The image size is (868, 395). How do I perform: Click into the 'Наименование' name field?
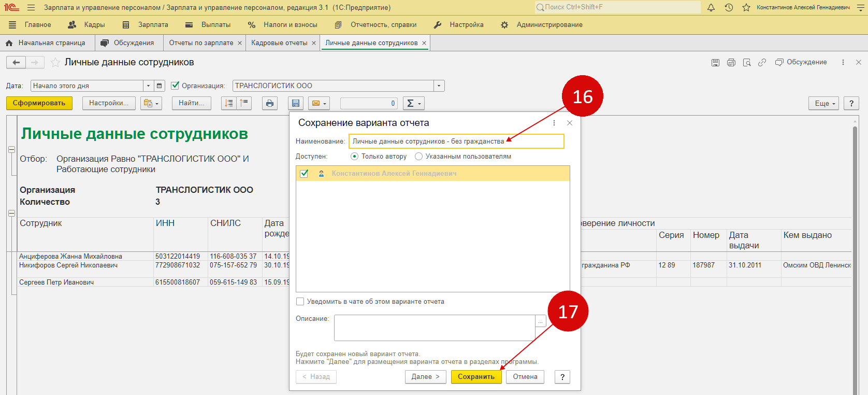tap(456, 142)
